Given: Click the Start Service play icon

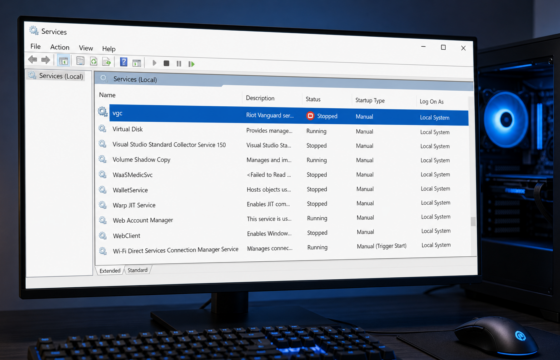Looking at the screenshot, I should pyautogui.click(x=154, y=63).
